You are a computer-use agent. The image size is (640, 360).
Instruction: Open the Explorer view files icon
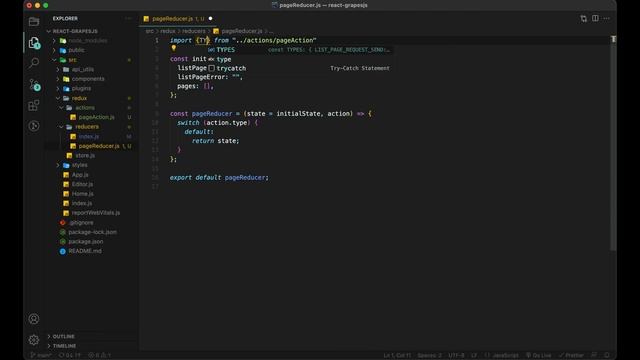pos(34,42)
